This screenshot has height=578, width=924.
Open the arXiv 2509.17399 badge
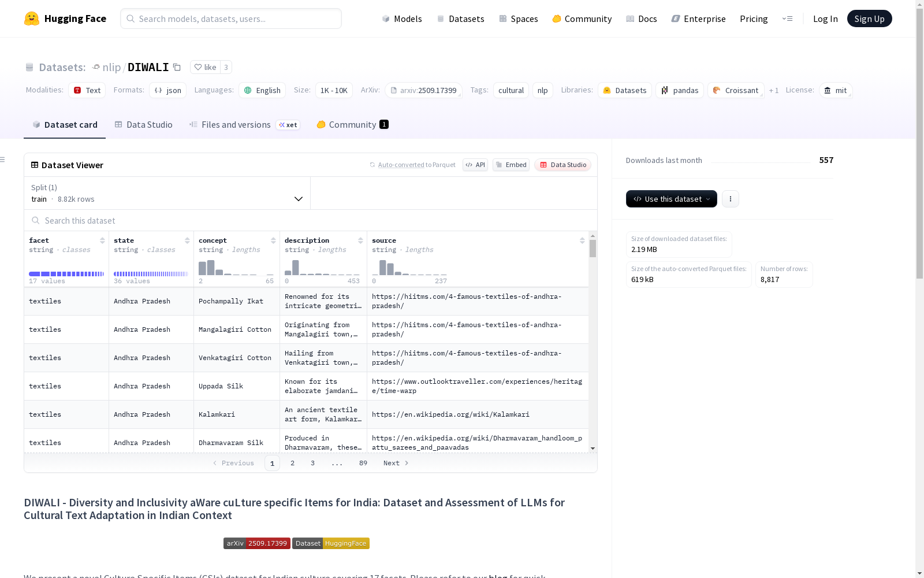[x=257, y=543]
